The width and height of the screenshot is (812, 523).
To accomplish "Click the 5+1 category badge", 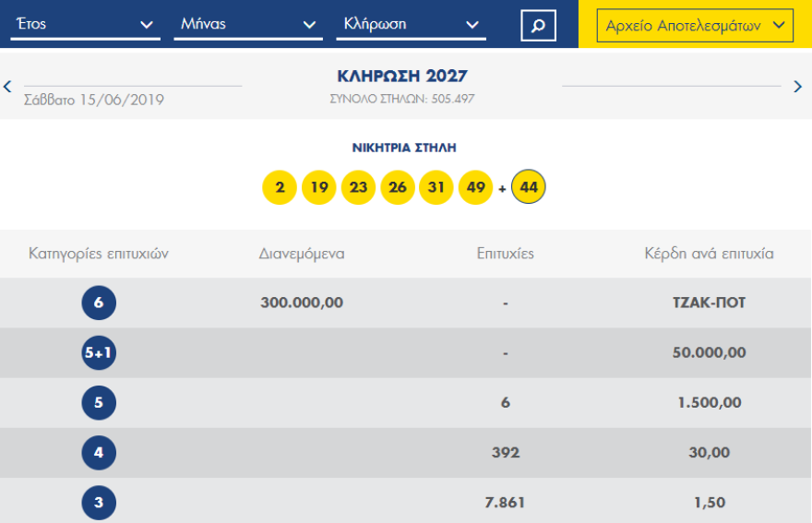I will 99,353.
